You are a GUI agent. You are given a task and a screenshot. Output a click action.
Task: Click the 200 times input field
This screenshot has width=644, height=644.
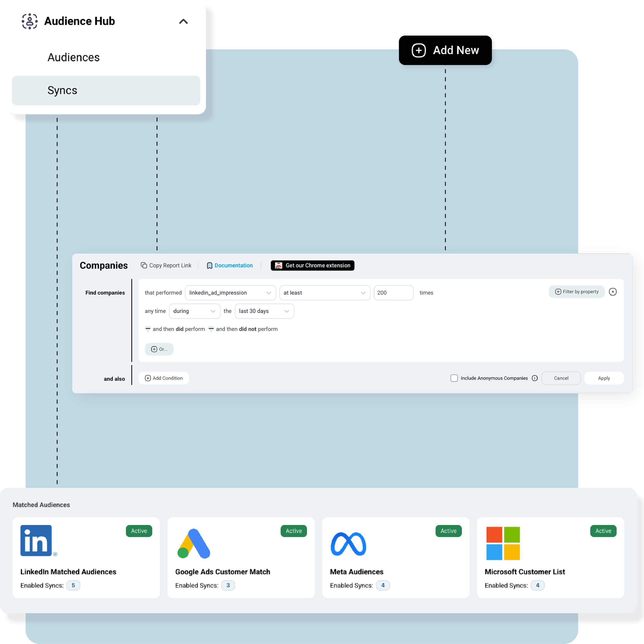coord(393,293)
